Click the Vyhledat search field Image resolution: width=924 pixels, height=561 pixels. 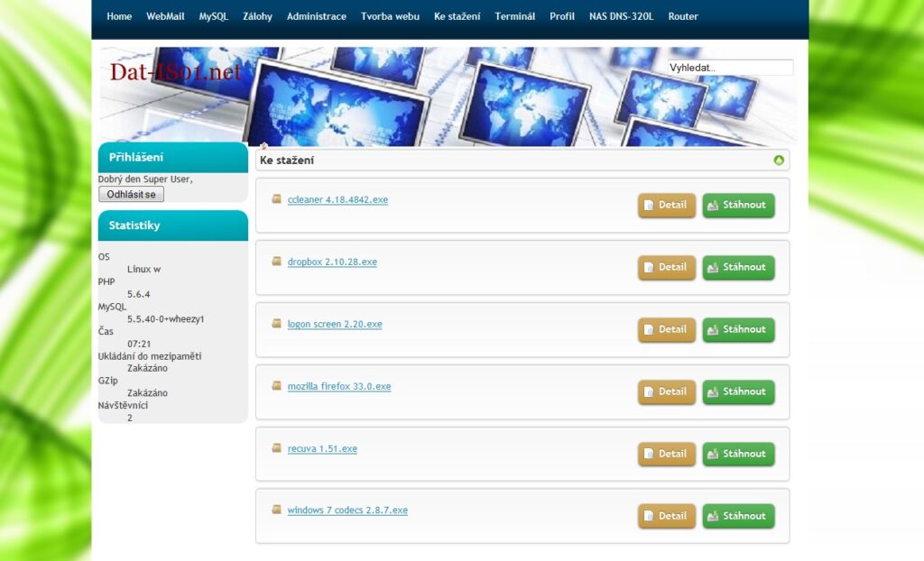(x=730, y=68)
